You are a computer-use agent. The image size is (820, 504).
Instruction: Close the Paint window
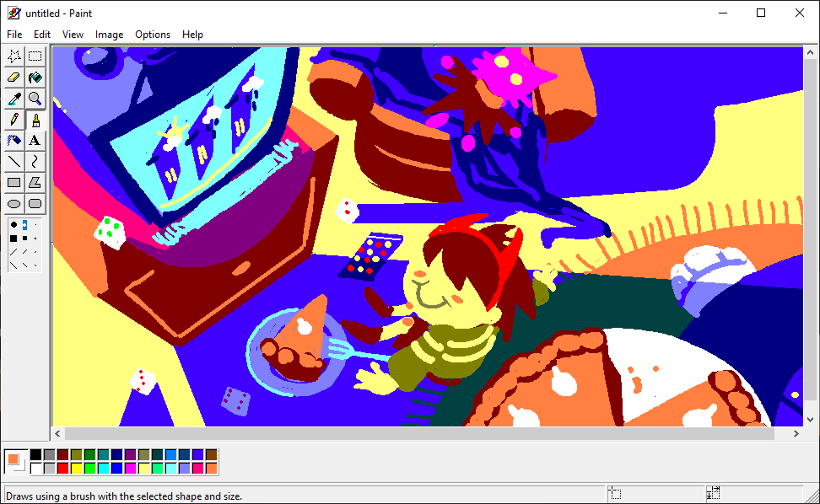coord(800,13)
